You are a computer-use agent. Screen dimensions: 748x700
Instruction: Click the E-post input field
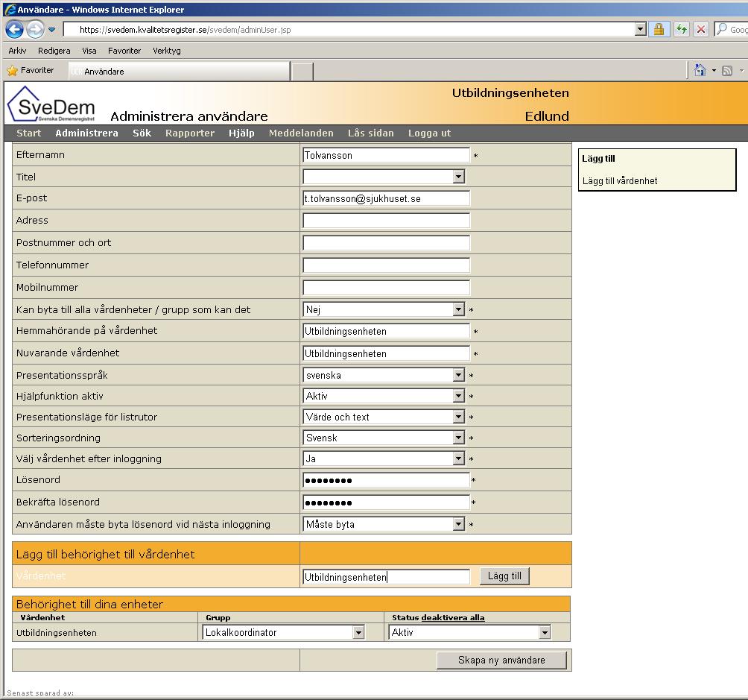click(386, 198)
